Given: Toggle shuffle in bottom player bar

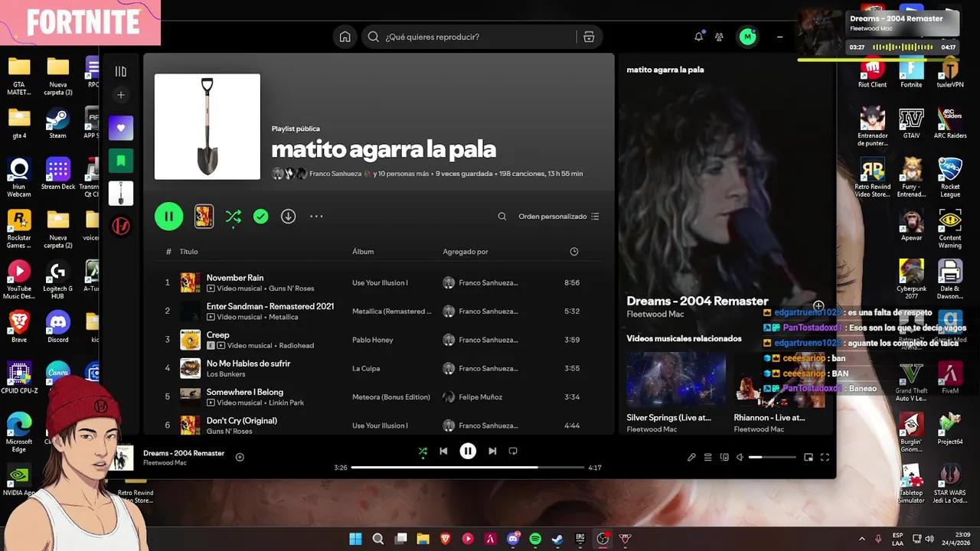Looking at the screenshot, I should (423, 452).
